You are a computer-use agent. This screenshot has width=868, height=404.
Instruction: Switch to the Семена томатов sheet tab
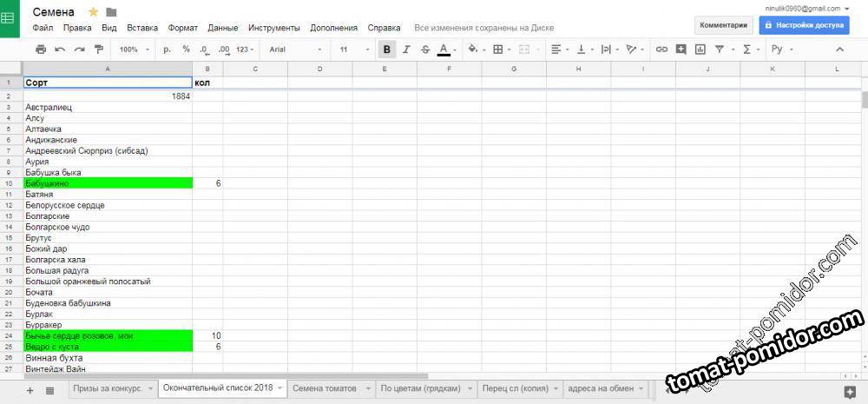coord(325,388)
